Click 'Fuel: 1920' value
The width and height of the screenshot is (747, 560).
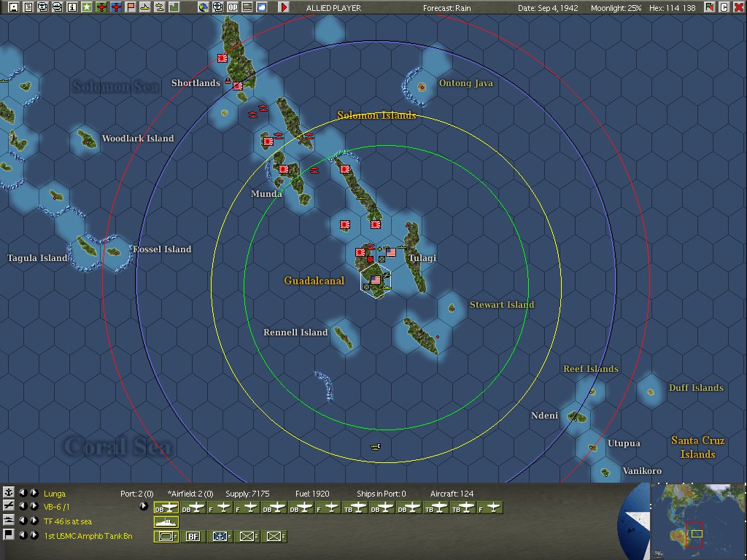click(x=312, y=494)
